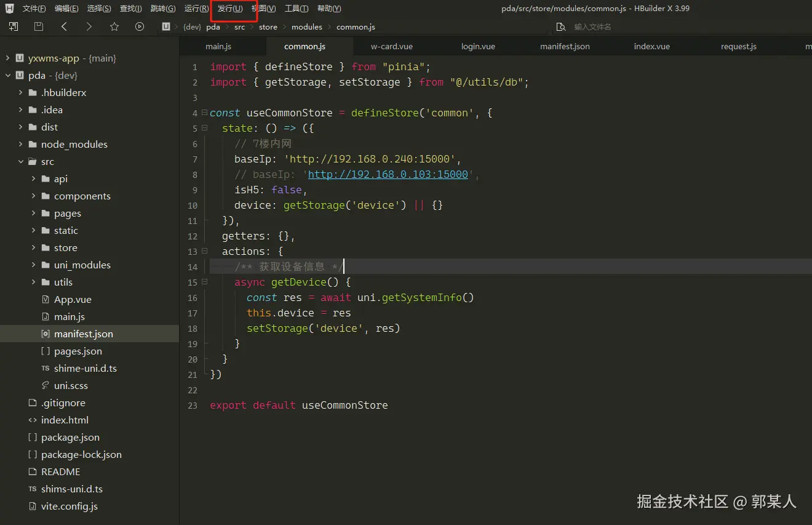Switch to login.vue tab
This screenshot has width=812, height=525.
coord(478,46)
